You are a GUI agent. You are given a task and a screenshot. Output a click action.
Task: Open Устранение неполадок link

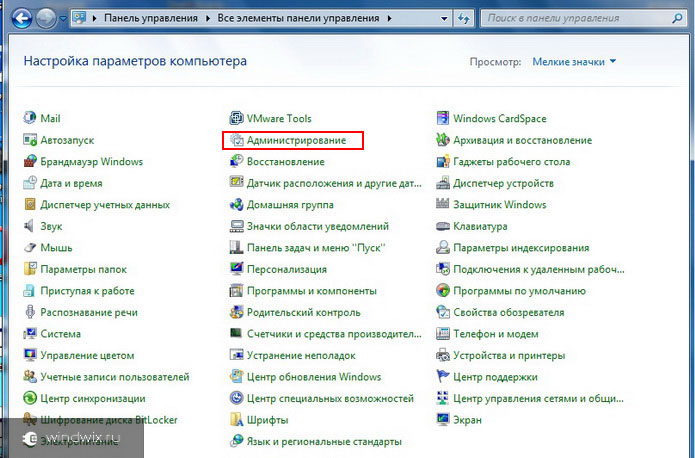coord(301,356)
